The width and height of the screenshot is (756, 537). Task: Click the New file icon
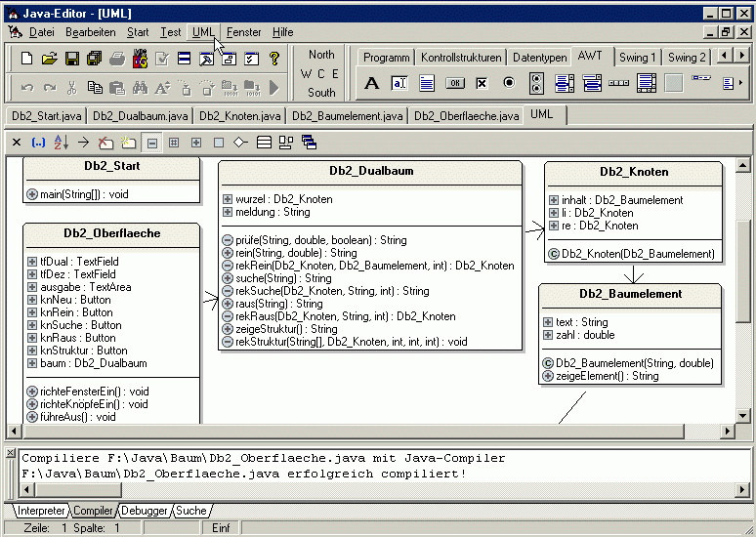coord(27,60)
